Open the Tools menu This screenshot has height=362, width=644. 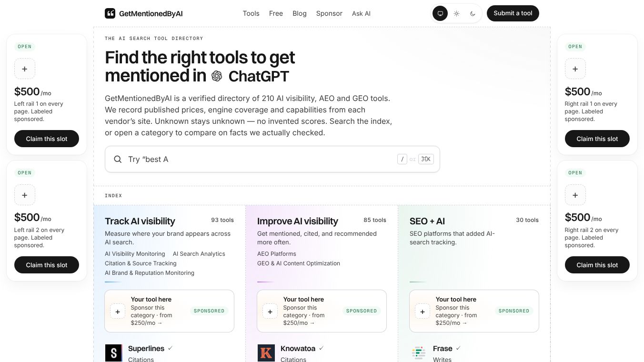click(x=251, y=13)
